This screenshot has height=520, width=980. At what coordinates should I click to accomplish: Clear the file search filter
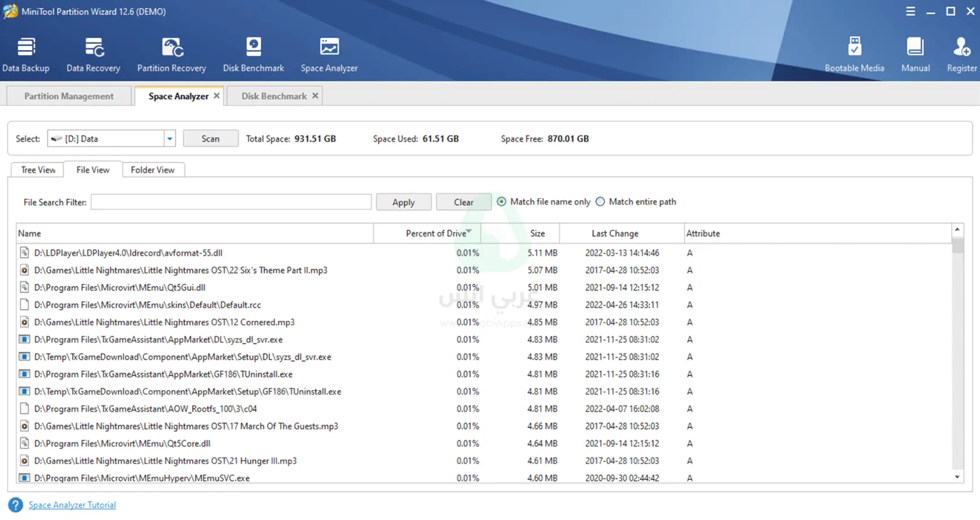(463, 202)
